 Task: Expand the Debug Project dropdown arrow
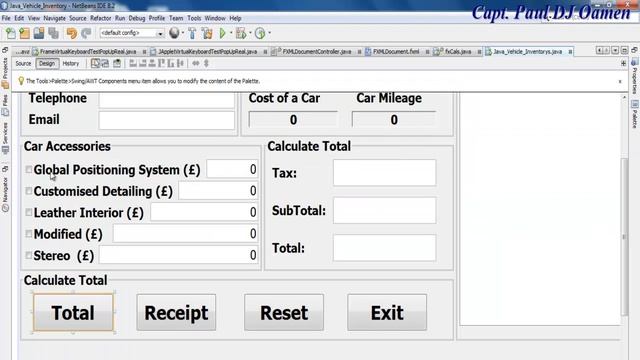250,33
